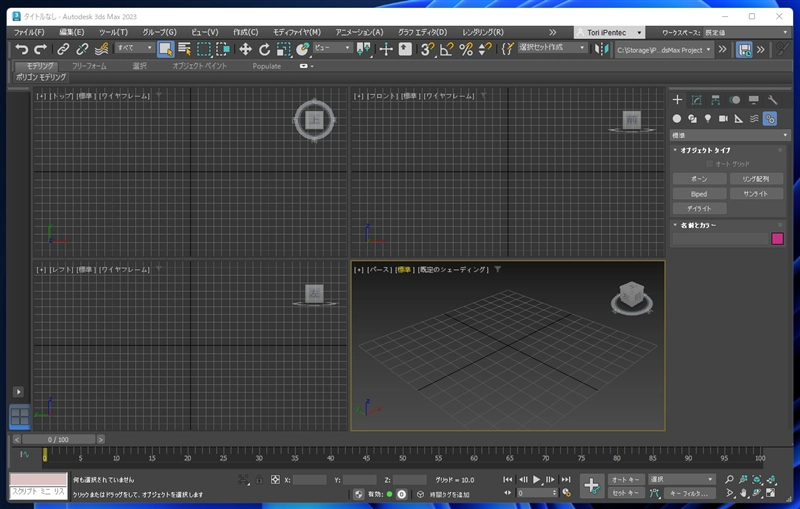Open the workspace selector dropdown
The width and height of the screenshot is (800, 509).
(x=746, y=32)
